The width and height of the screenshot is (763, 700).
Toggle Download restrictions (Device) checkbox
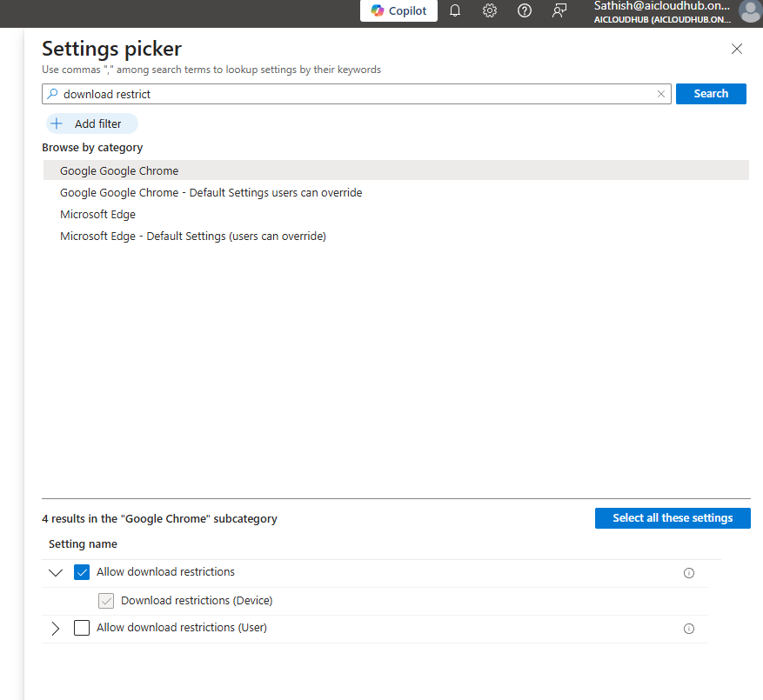click(106, 601)
